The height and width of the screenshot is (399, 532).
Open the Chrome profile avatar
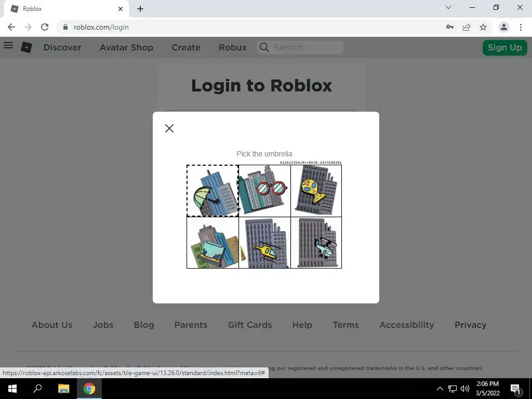pos(504,27)
